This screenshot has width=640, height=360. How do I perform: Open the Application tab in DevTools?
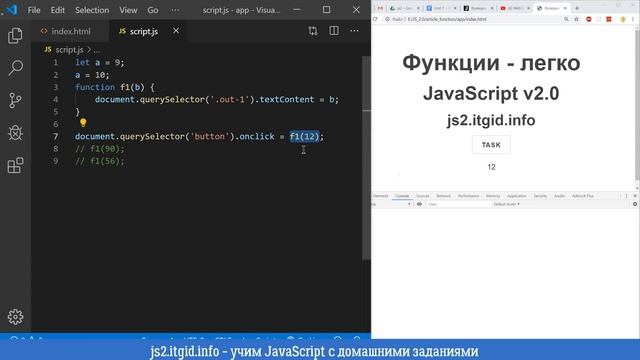(517, 196)
